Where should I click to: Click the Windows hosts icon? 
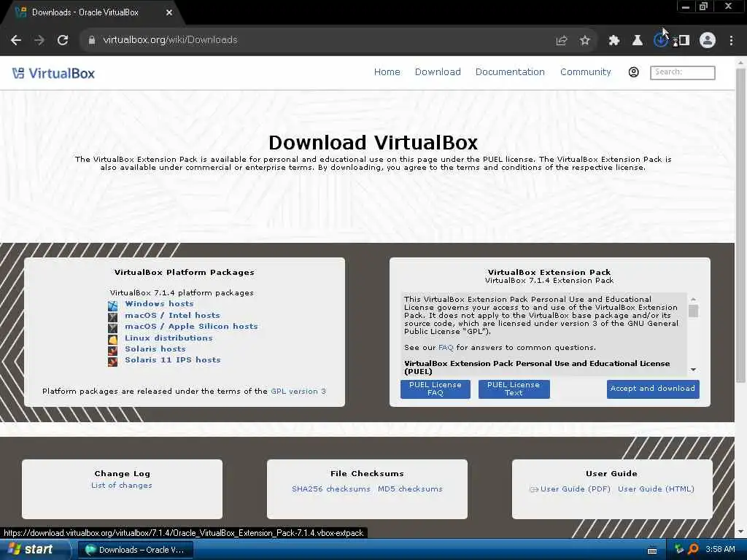[x=112, y=306]
